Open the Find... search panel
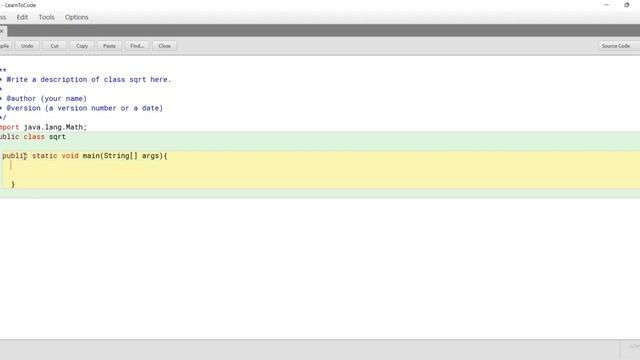Screen dimensions: 640x360 [137, 46]
